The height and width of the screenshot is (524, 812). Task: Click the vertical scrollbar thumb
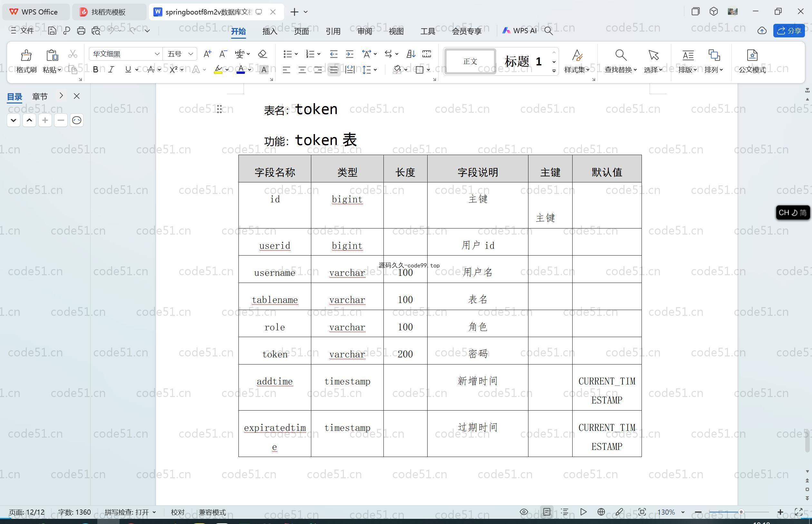tap(807, 441)
